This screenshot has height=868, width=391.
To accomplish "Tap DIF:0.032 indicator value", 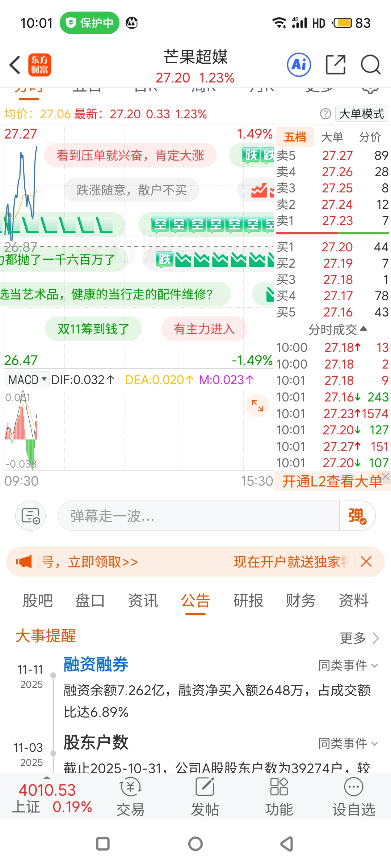I will [x=83, y=380].
